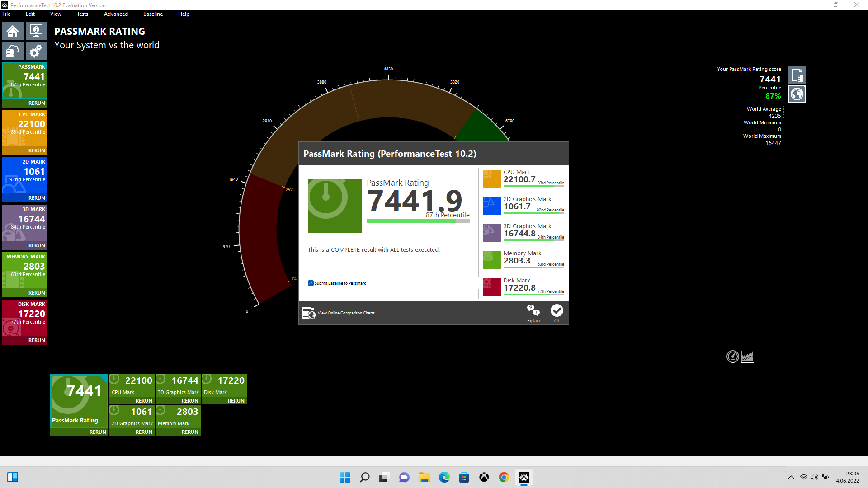The image size is (868, 488).
Task: Click the save results document icon
Action: (x=797, y=75)
